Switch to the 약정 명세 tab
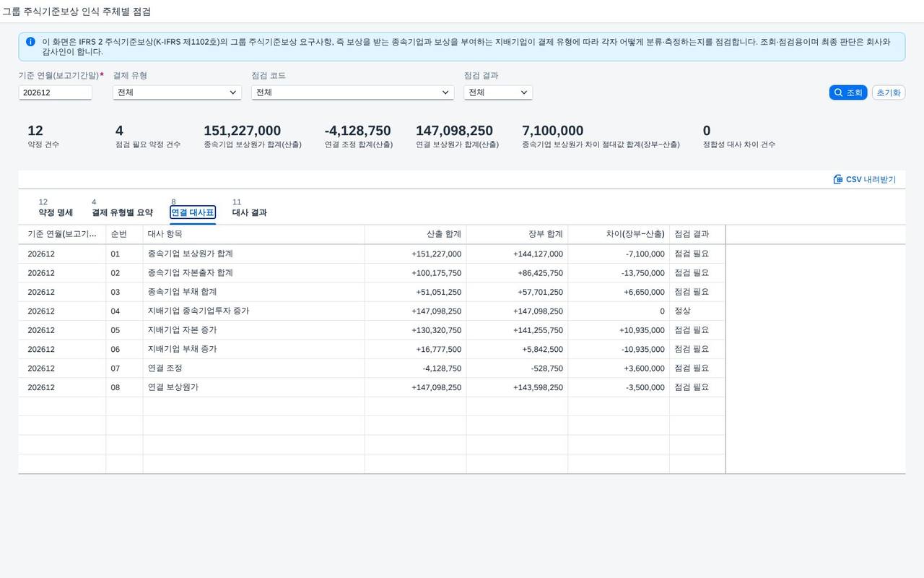924x578 pixels. coord(56,208)
